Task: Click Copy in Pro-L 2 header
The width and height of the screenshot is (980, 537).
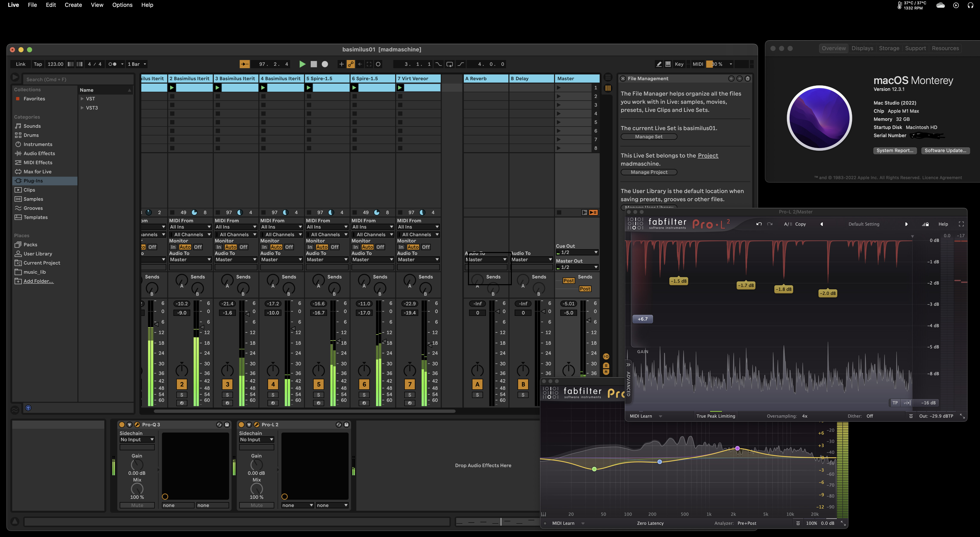Action: coord(800,224)
